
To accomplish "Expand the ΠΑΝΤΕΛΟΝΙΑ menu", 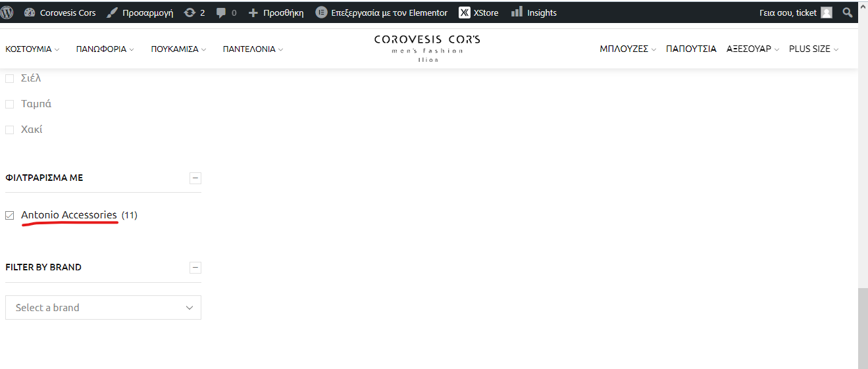I will [x=253, y=49].
